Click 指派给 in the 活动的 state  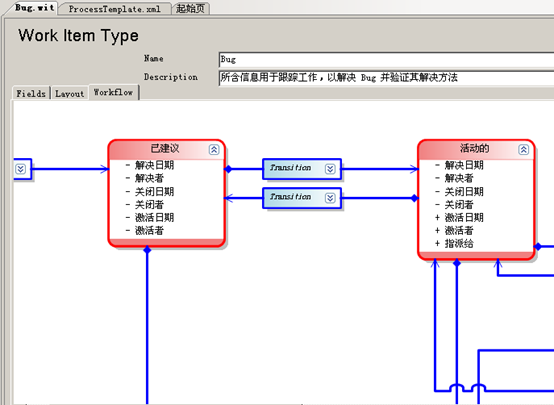pos(459,243)
